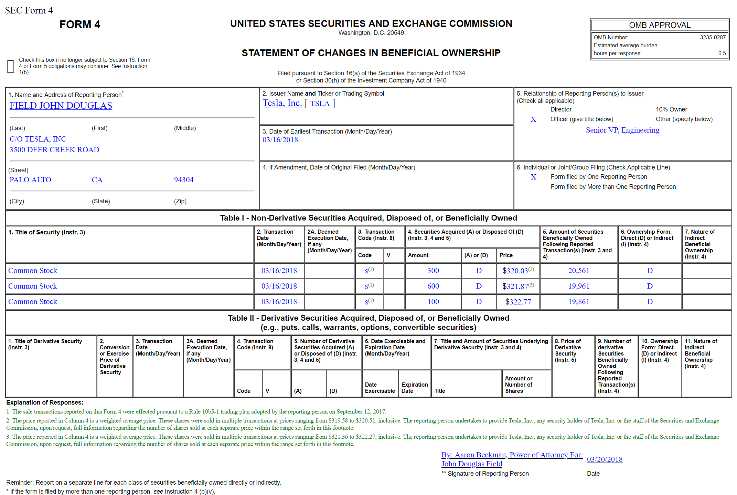737x495 pixels.
Task: Click the $322.77 price cell
Action: [515, 300]
